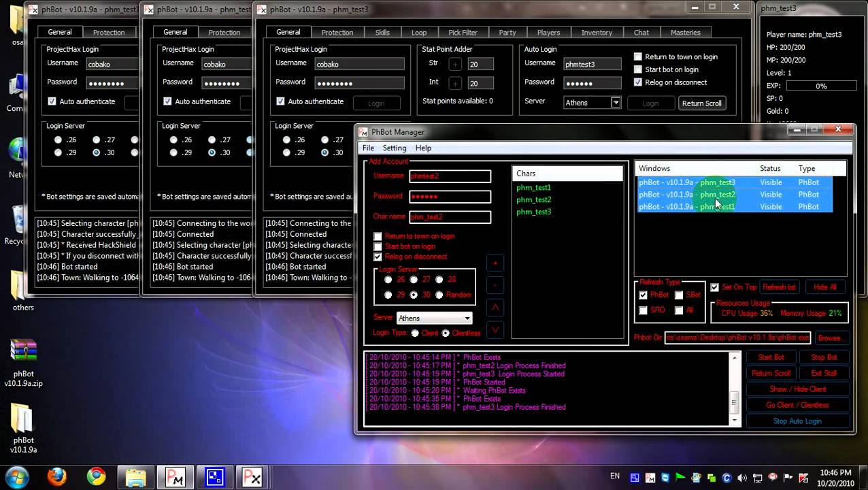Check 'Return to town on login' in Manager
This screenshot has width=868, height=490.
click(378, 236)
